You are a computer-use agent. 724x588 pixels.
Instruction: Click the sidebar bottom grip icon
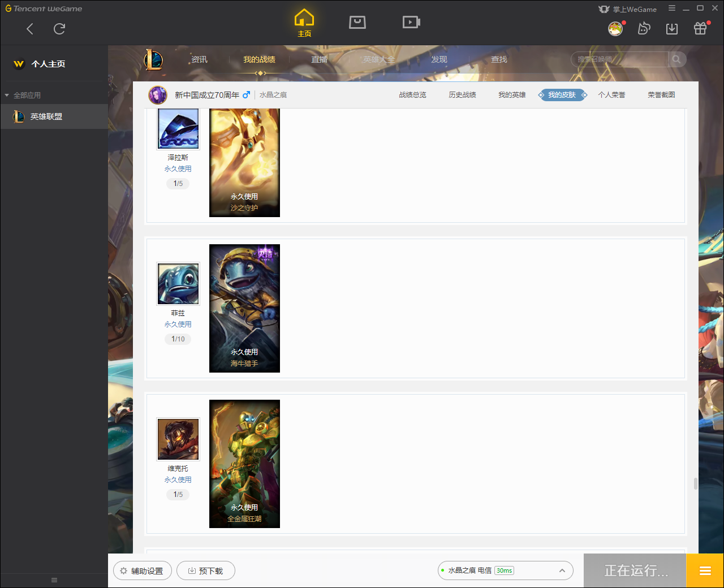click(x=54, y=580)
